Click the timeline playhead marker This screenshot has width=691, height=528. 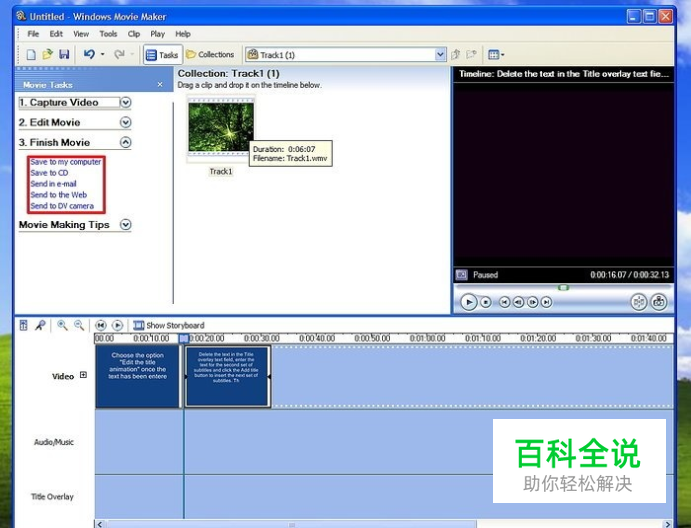tap(184, 338)
